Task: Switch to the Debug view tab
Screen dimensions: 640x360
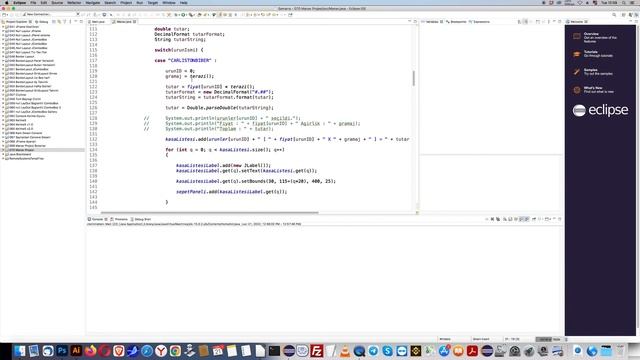Action: (42, 22)
